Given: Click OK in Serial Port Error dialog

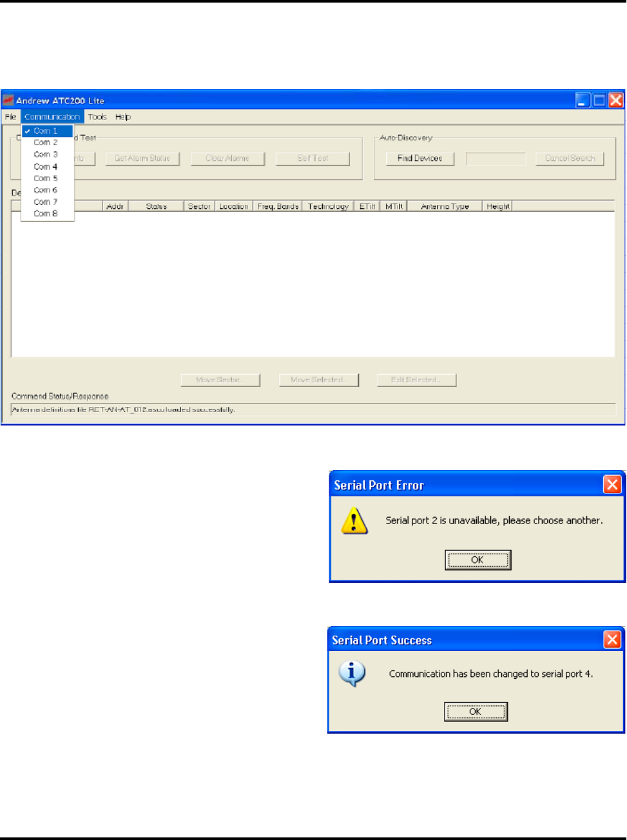Looking at the screenshot, I should coord(477,560).
